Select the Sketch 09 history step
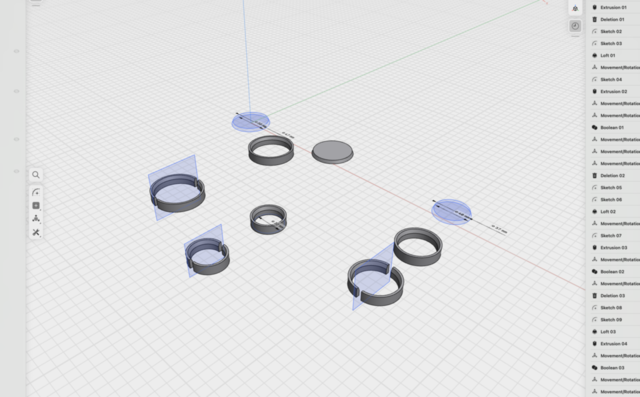This screenshot has width=640, height=397. 613,319
